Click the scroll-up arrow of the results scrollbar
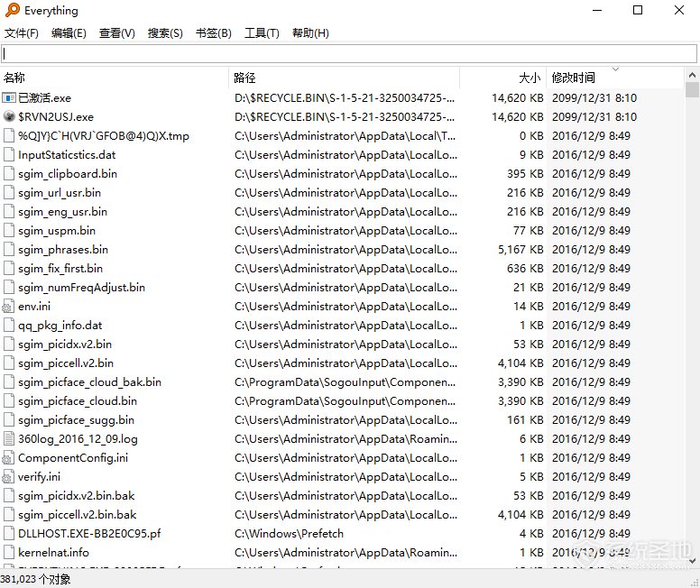 pos(692,75)
